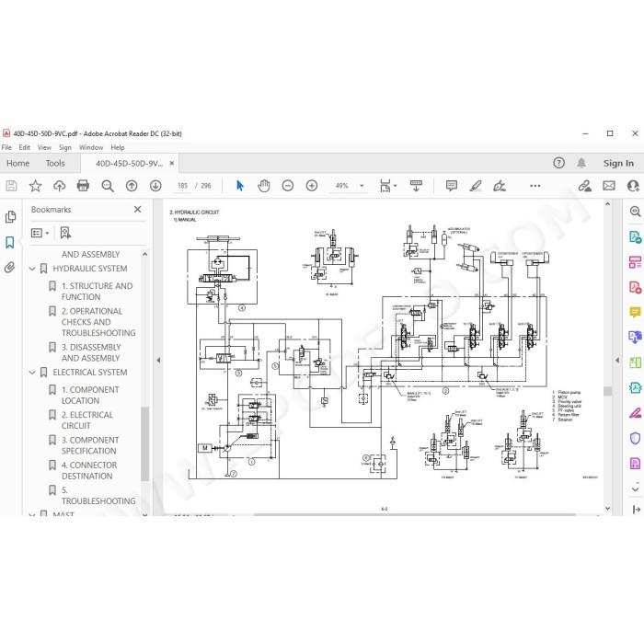Click the read mode scrolling icon
Screen dimensions: 644x644
point(416,186)
